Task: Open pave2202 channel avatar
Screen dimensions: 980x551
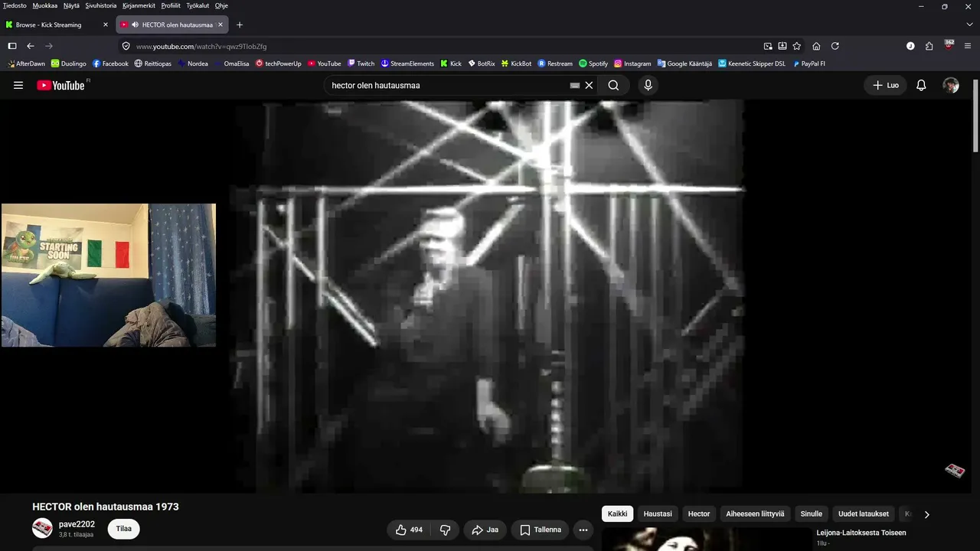Action: click(42, 528)
